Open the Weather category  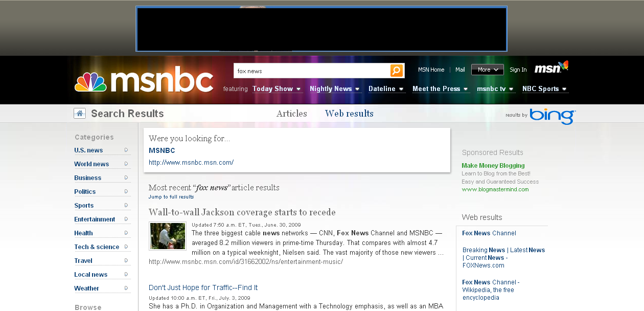[x=86, y=288]
